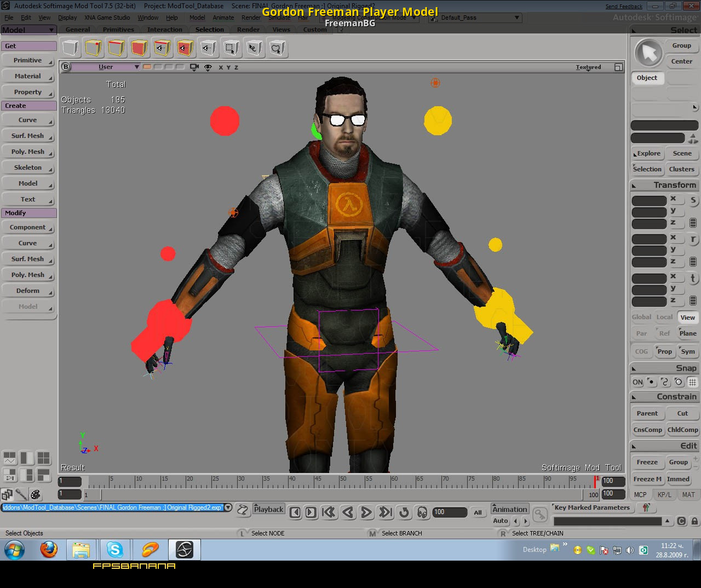Click the Scale S icon in Transform

693,200
